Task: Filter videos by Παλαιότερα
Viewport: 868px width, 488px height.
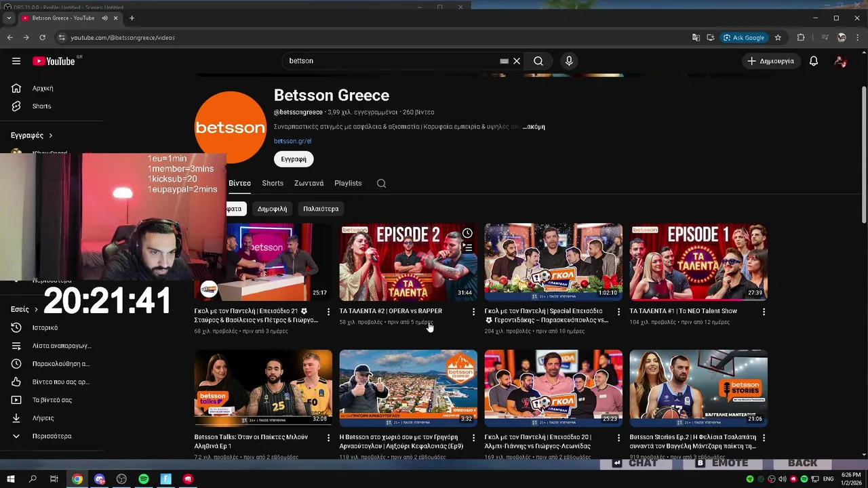Action: pos(321,209)
